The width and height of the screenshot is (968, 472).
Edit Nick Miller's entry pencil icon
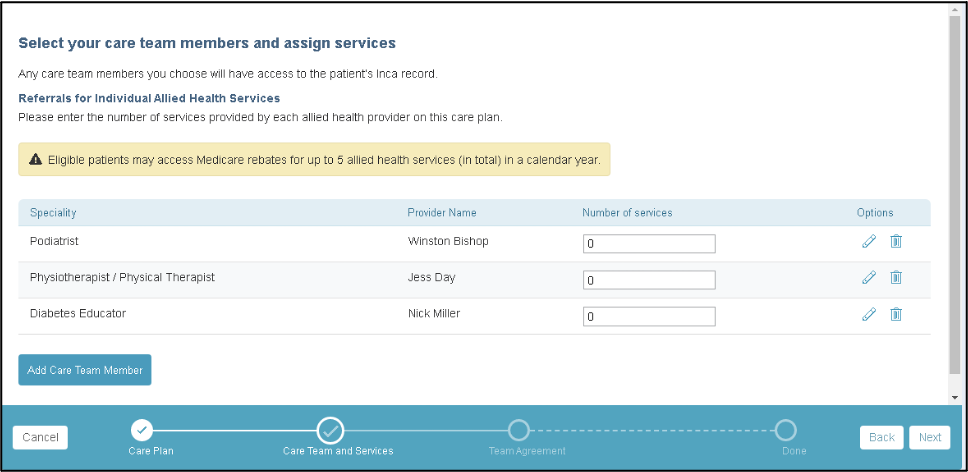click(869, 315)
